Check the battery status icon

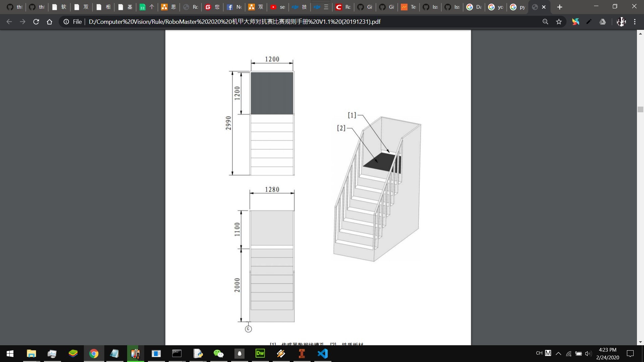[579, 354]
